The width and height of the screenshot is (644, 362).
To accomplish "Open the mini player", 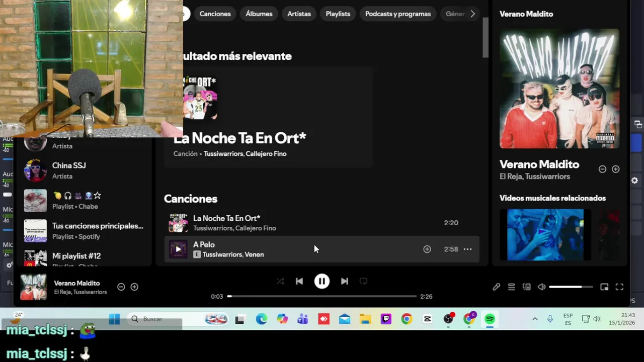I will [x=604, y=287].
